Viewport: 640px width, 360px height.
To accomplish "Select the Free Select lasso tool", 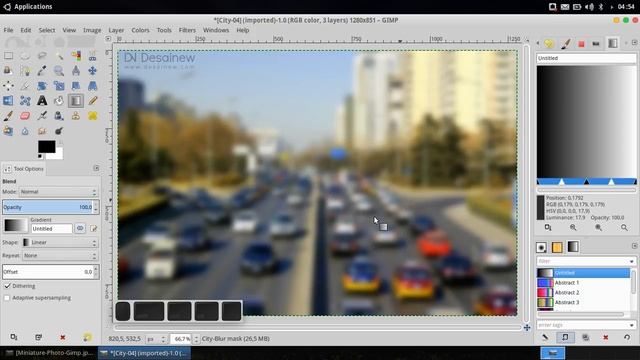I will [x=42, y=56].
